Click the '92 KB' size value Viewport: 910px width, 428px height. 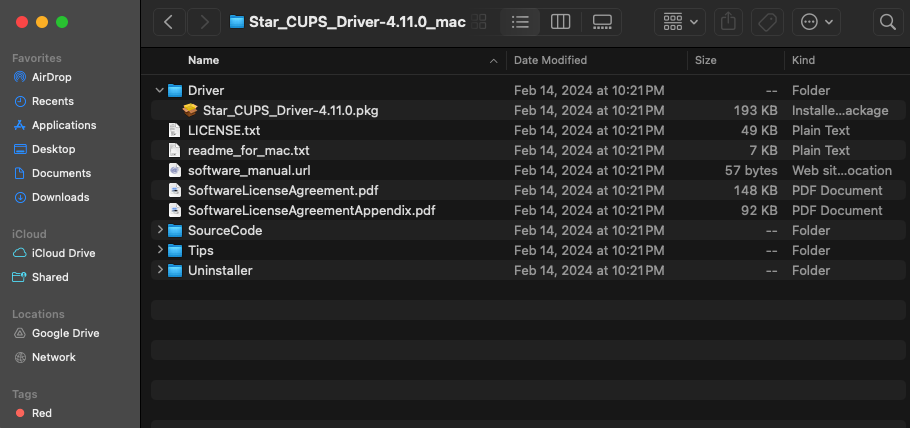[x=759, y=210]
